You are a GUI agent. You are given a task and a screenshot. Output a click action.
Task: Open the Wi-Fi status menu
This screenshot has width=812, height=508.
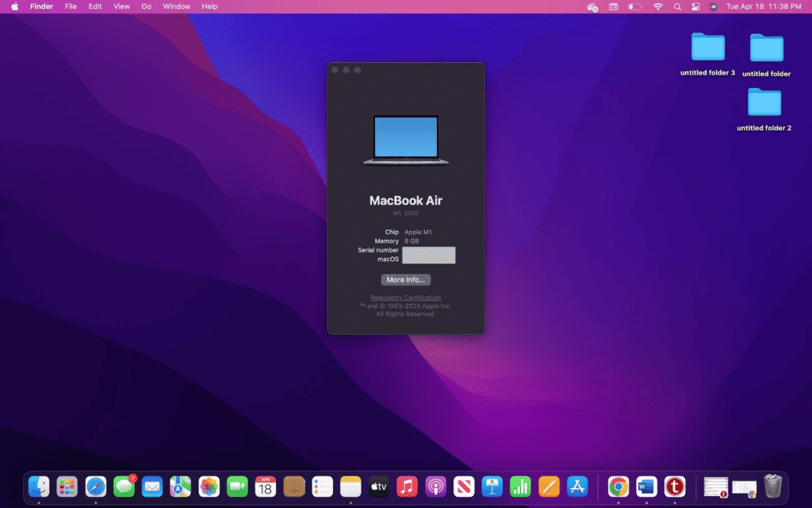[658, 6]
